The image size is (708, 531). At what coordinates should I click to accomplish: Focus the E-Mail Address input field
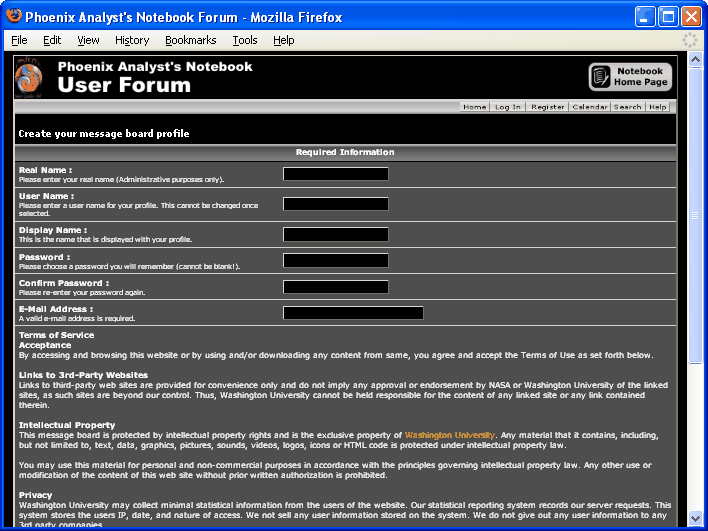353,313
